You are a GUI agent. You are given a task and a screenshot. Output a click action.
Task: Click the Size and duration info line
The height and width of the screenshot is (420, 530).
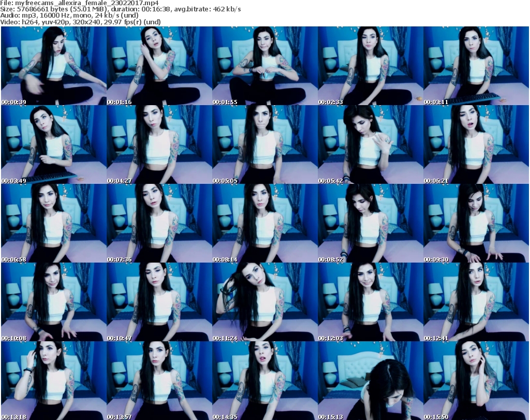pyautogui.click(x=121, y=9)
